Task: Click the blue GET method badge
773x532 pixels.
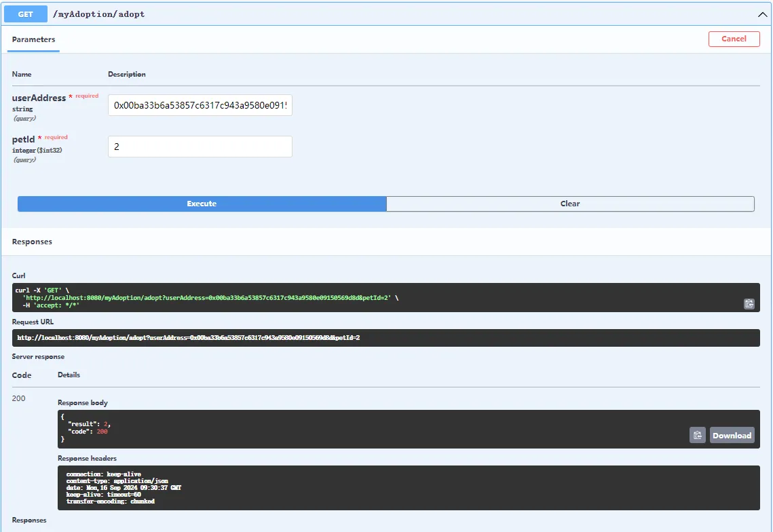Action: pyautogui.click(x=26, y=14)
